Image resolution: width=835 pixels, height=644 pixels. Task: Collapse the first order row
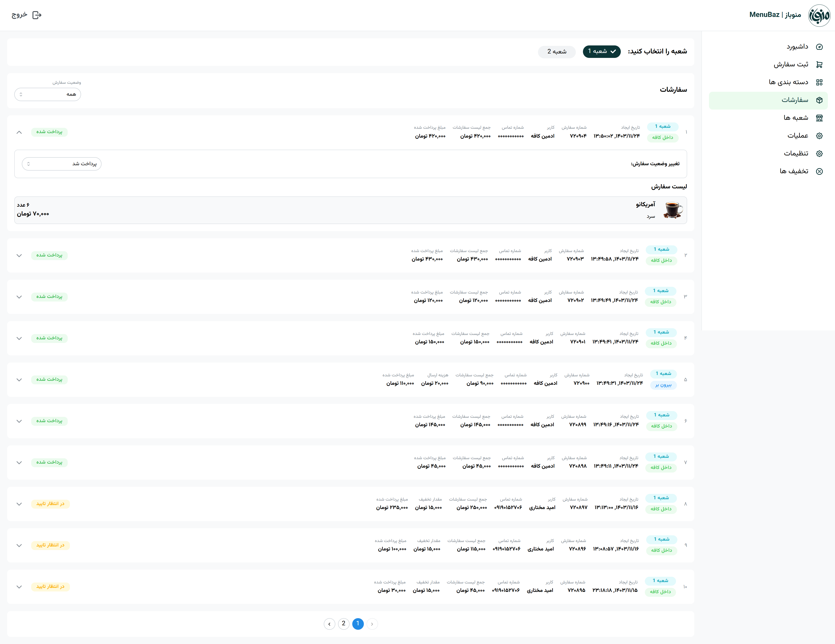coord(19,132)
